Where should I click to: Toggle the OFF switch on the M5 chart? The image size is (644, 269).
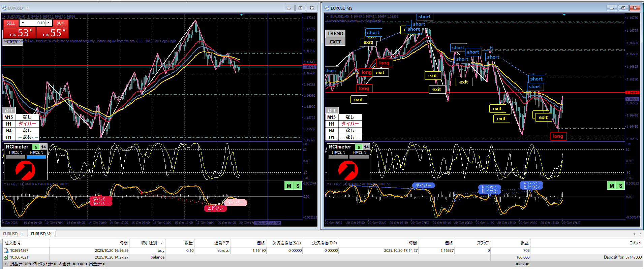click(x=332, y=111)
